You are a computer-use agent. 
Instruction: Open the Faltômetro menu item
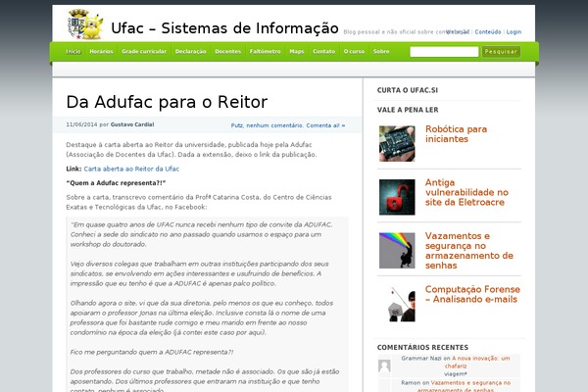click(266, 51)
